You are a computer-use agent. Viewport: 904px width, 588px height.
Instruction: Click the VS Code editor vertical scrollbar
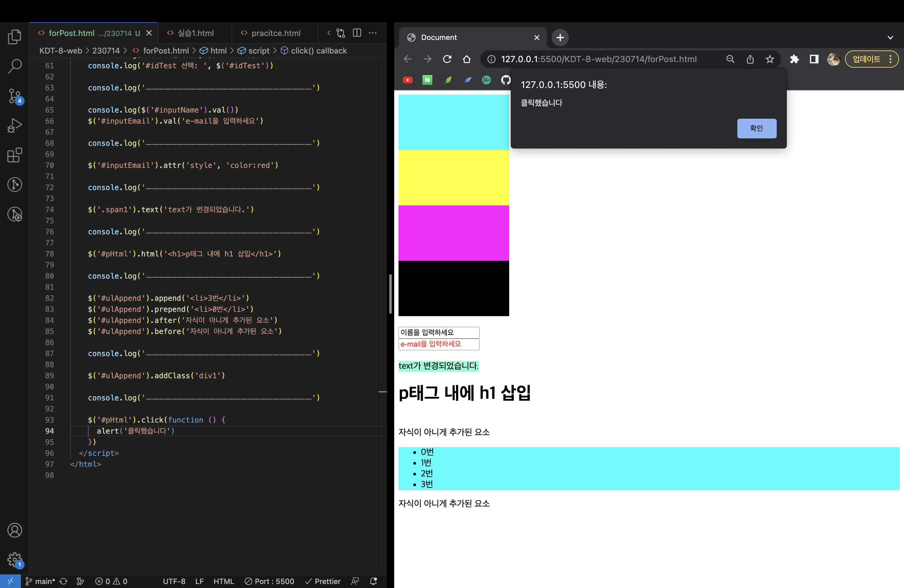point(390,294)
